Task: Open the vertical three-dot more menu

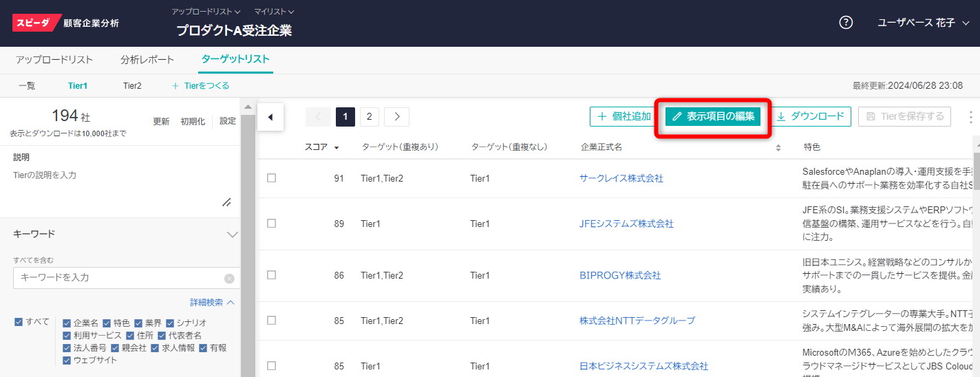Action: pyautogui.click(x=970, y=117)
